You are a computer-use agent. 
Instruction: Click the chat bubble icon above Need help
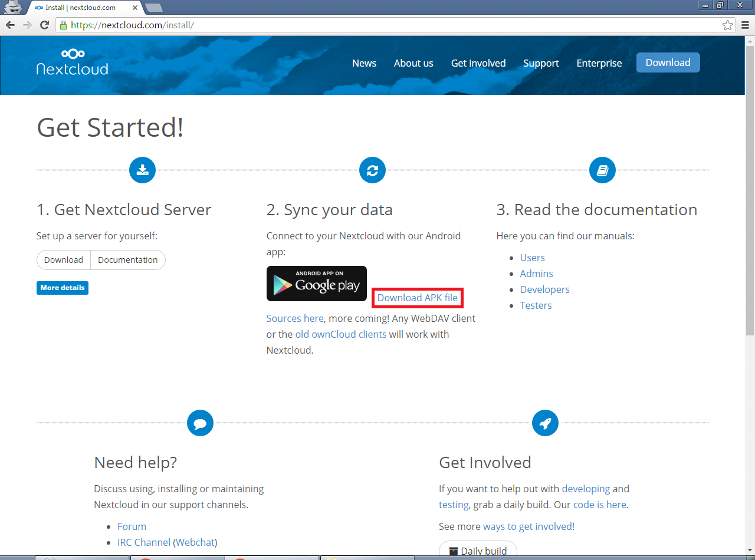point(200,423)
